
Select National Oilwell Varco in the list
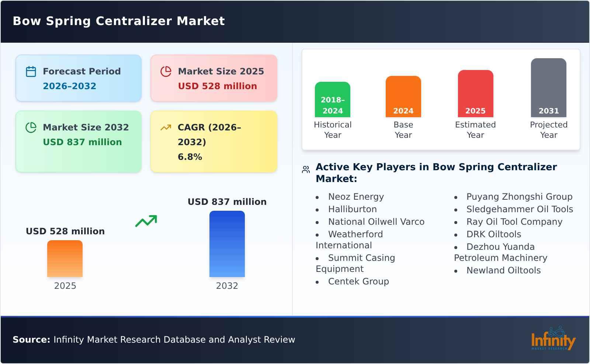tap(376, 222)
